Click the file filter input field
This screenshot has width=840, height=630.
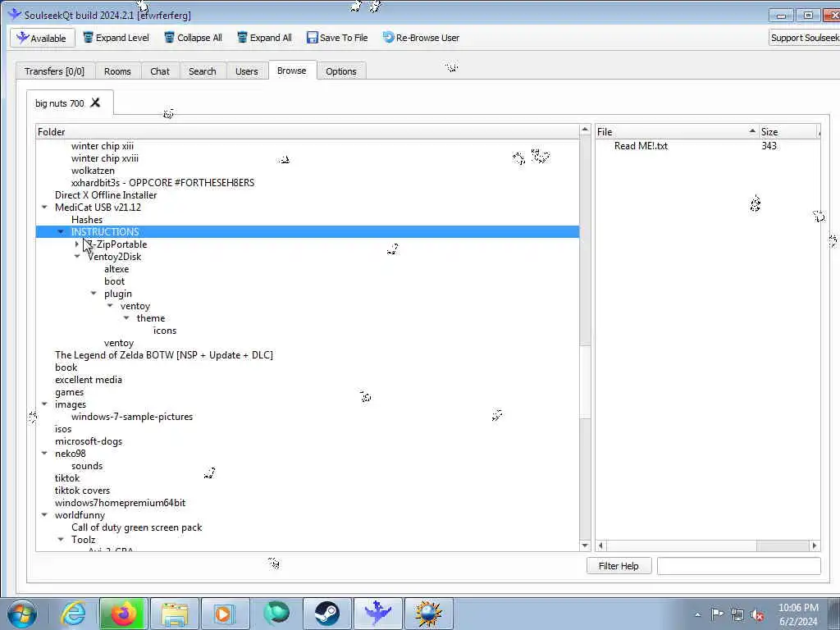(x=739, y=566)
